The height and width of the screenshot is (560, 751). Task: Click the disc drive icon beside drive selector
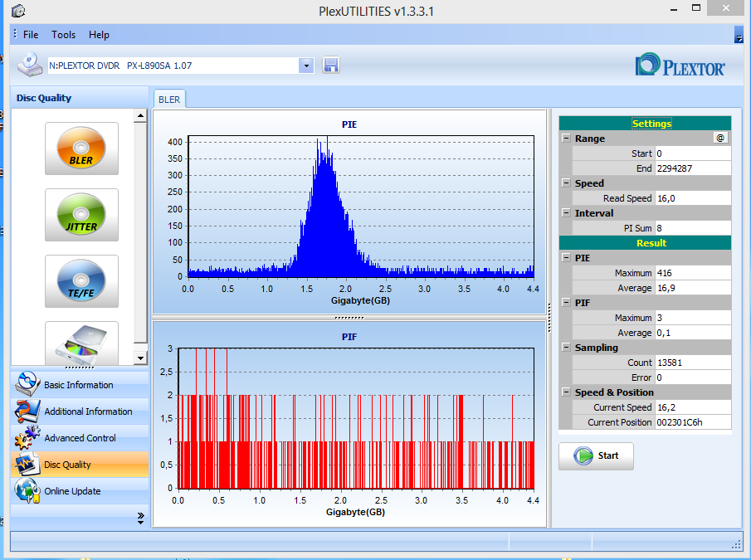(x=30, y=65)
